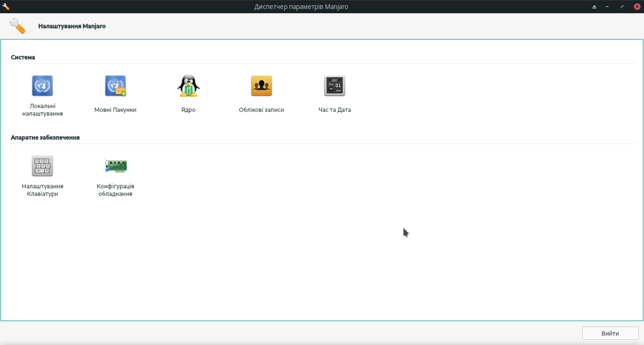Click the small wrench icon in title bar
644x345 pixels.
tap(6, 6)
